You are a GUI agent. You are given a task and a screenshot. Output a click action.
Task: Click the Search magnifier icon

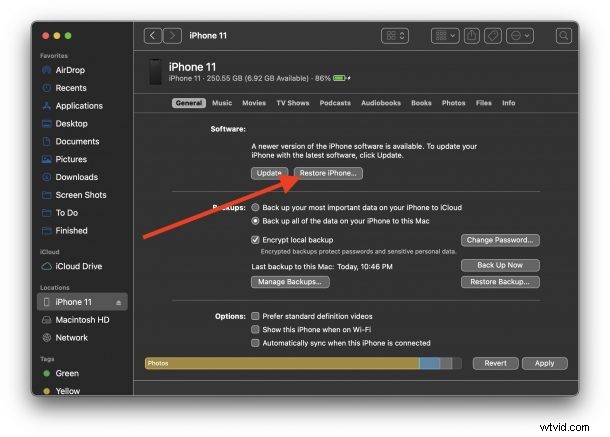click(563, 36)
